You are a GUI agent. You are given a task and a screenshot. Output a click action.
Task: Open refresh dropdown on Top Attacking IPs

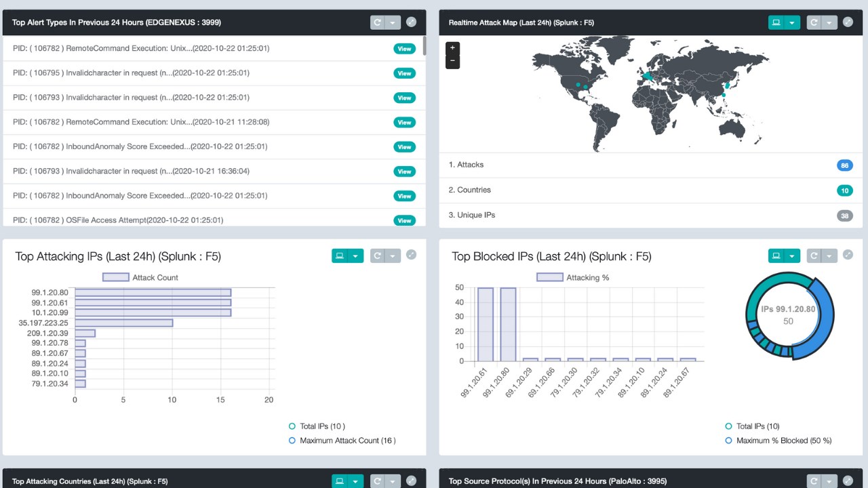[393, 256]
